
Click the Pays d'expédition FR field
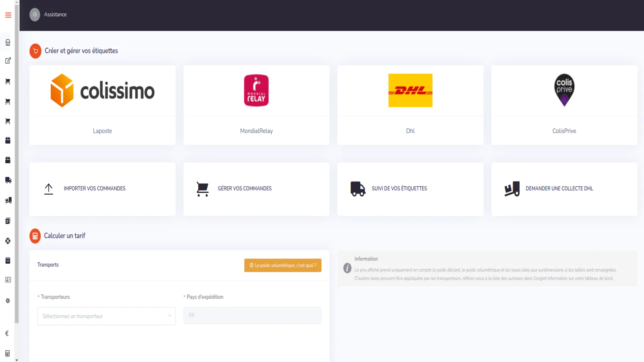(252, 316)
